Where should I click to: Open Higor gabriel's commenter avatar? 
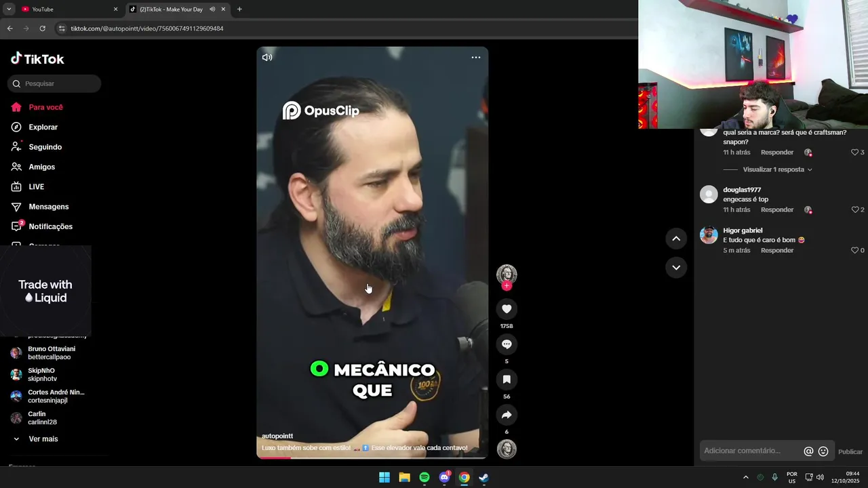[709, 235]
